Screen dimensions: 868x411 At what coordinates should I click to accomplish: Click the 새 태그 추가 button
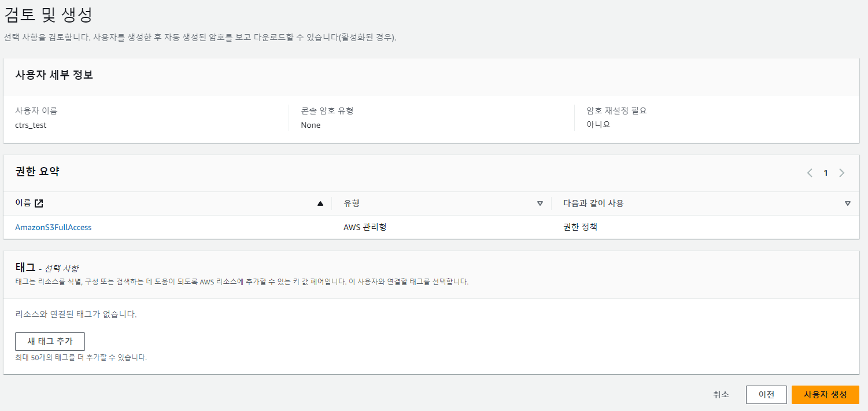coord(50,342)
